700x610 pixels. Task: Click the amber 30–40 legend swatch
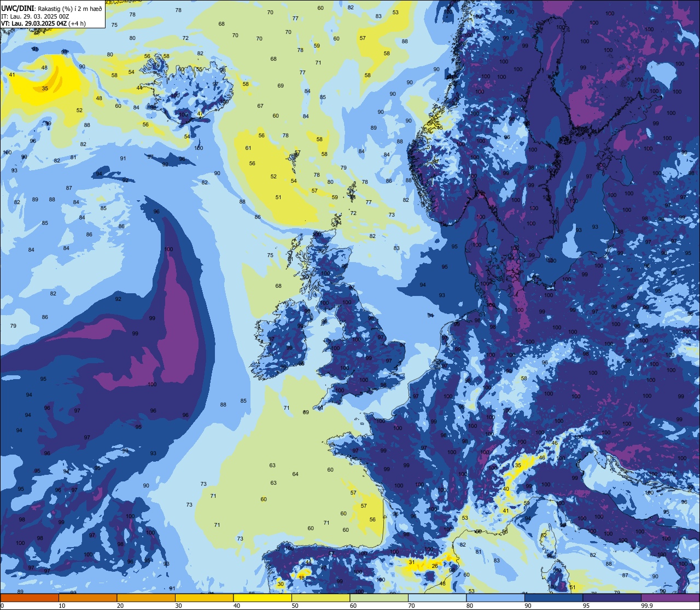pyautogui.click(x=204, y=598)
